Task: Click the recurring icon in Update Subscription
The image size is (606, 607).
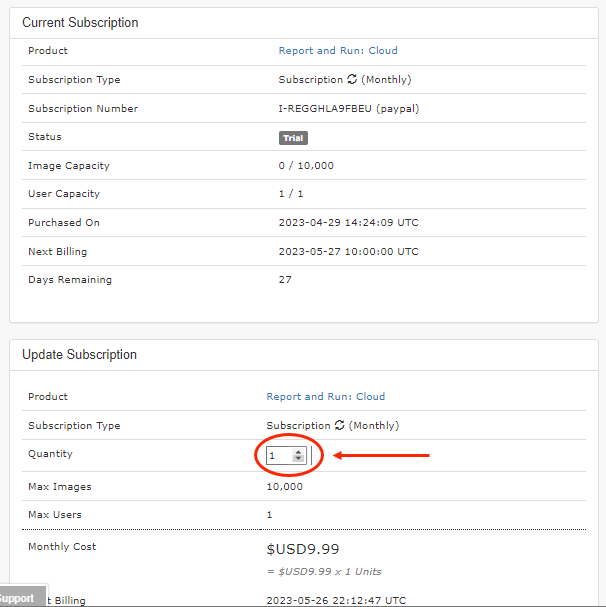Action: (x=340, y=426)
